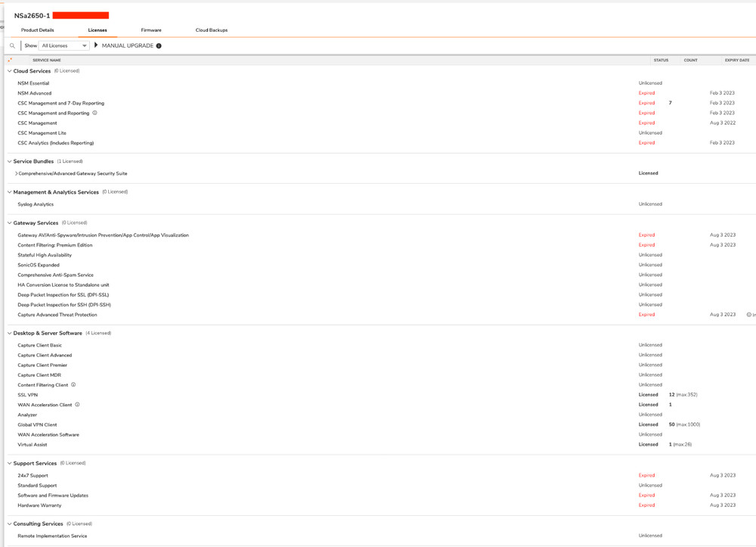Viewport: 756px width, 547px height.
Task: Click the collapse-all icon beside Service Name
Action: 10,60
